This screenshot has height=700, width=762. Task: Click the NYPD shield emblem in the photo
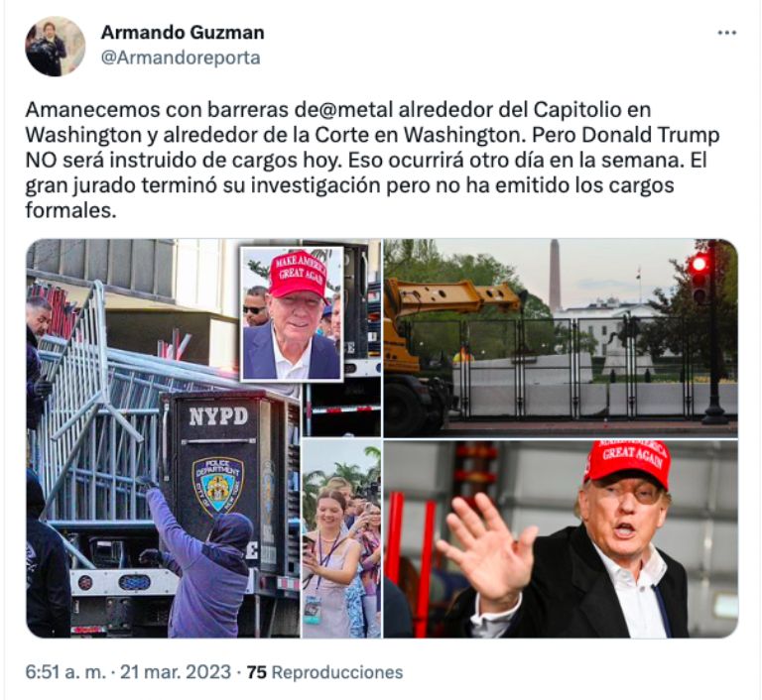(217, 485)
